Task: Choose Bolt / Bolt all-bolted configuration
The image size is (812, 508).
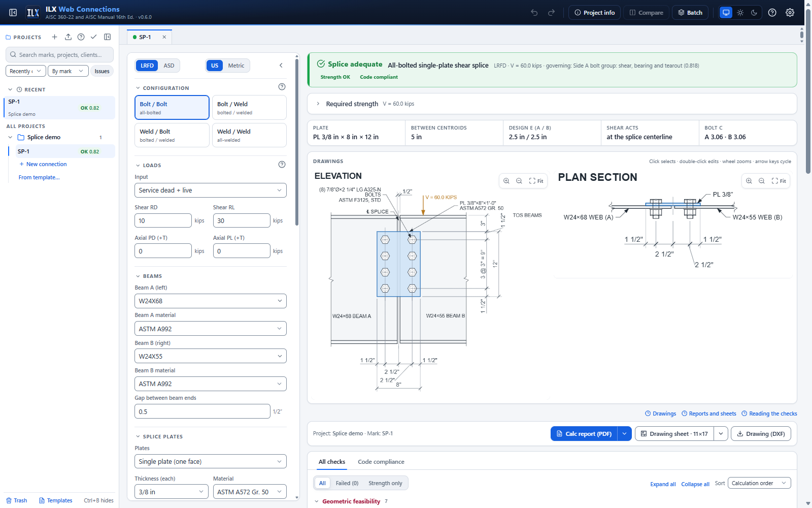Action: point(172,108)
